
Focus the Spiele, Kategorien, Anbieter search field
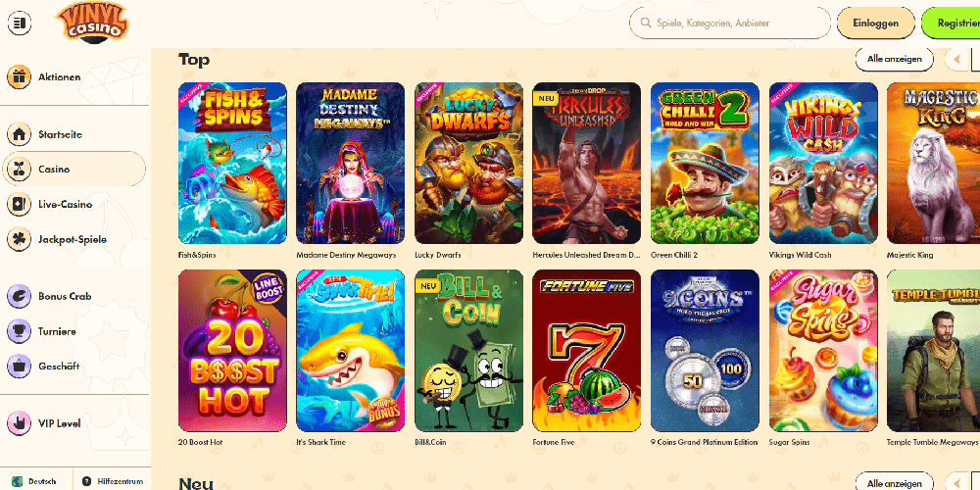[730, 24]
